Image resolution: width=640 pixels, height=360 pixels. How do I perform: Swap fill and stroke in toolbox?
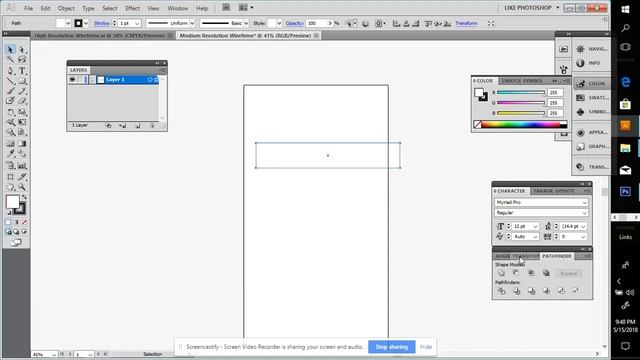click(x=24, y=197)
